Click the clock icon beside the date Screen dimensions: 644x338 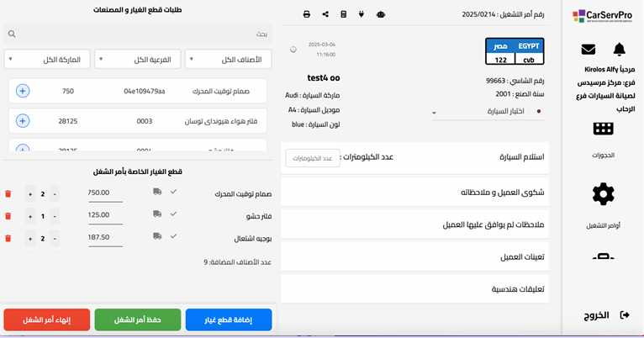click(x=293, y=50)
